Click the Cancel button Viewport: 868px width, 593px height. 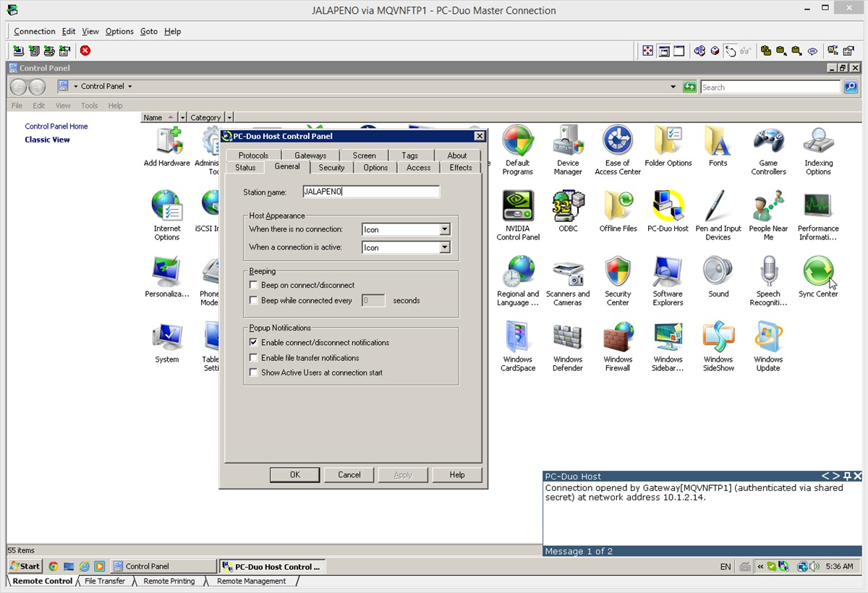349,474
